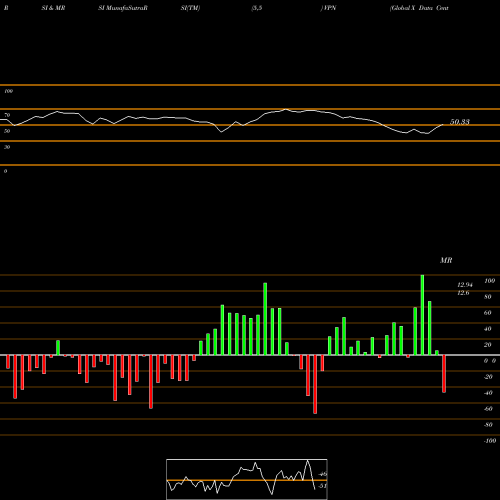Click the SI MunafaSutraR header text

coord(123,8)
